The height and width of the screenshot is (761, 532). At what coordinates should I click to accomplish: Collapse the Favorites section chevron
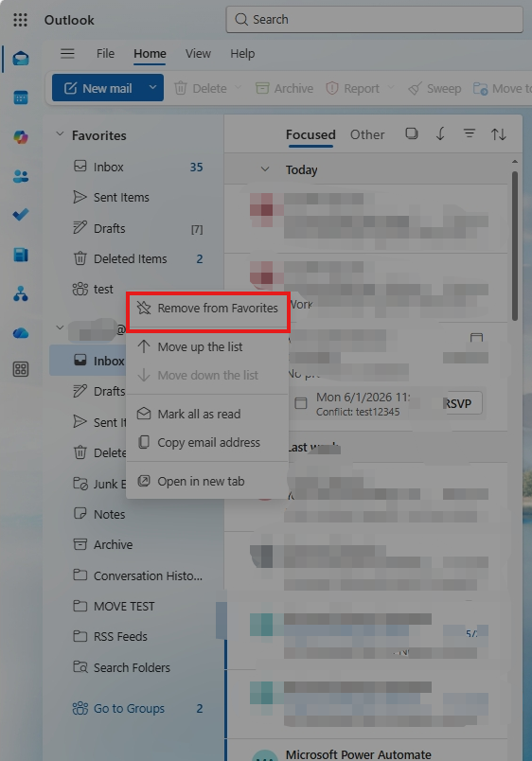pos(60,134)
